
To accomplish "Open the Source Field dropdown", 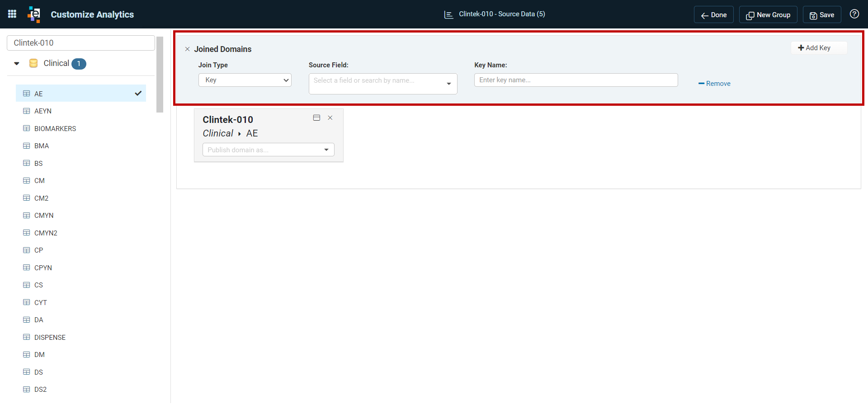I will [x=383, y=84].
